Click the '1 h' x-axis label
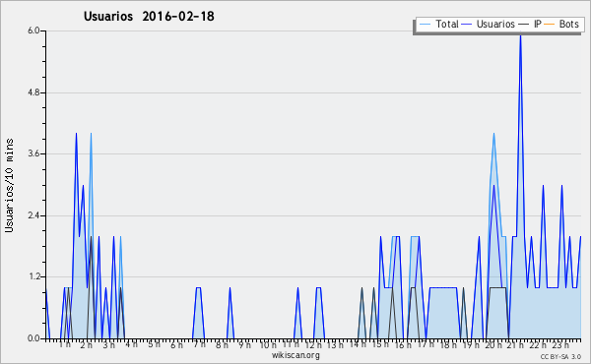The image size is (591, 364). tap(64, 344)
